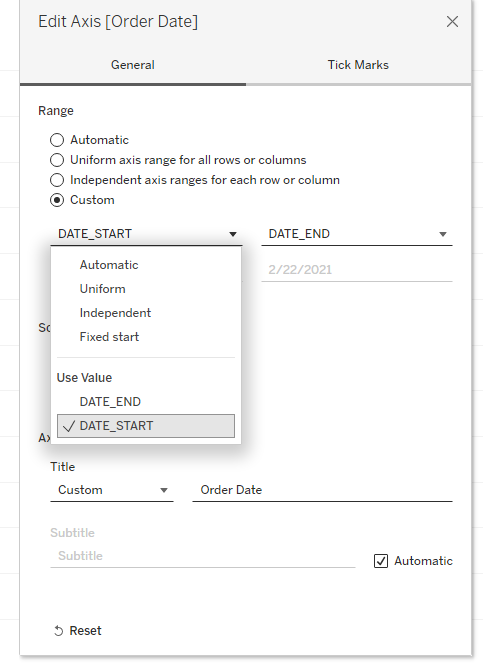
Task: Close the Edit Axis dialog
Action: 452,22
